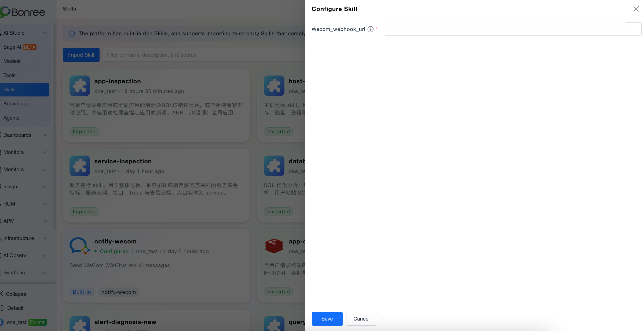Click the notify-wecom skill title
Screen dimensions: 644x331
coord(115,241)
